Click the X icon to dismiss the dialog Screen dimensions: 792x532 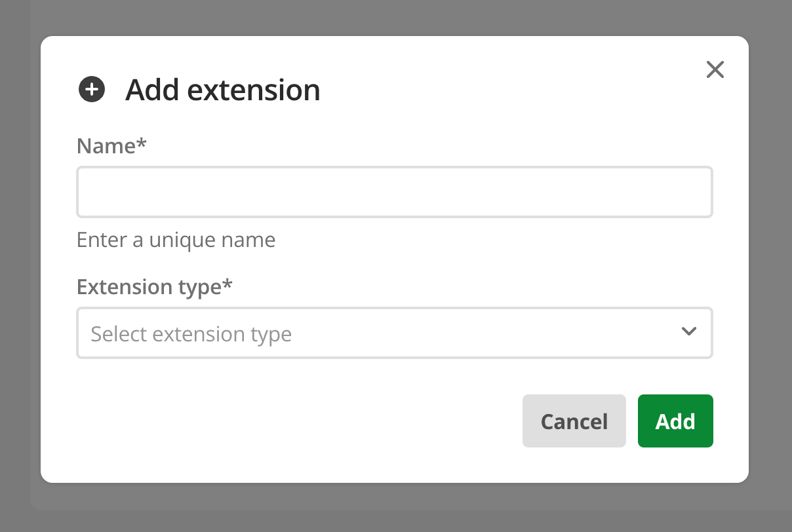[x=715, y=69]
